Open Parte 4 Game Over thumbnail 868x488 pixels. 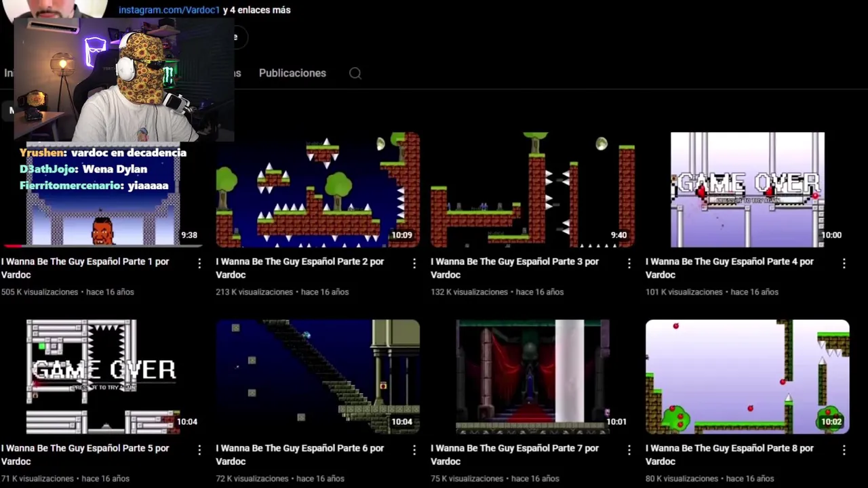coord(747,190)
